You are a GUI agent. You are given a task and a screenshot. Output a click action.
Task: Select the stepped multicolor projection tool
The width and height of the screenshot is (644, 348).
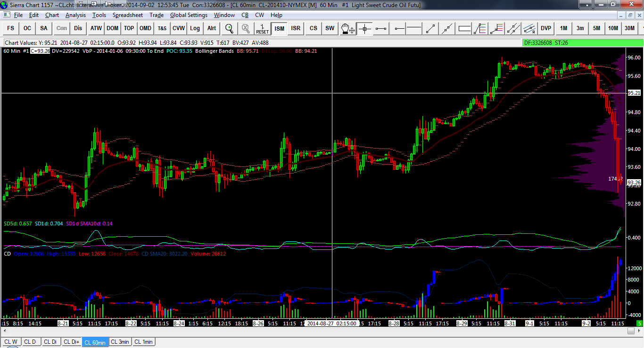tap(496, 28)
